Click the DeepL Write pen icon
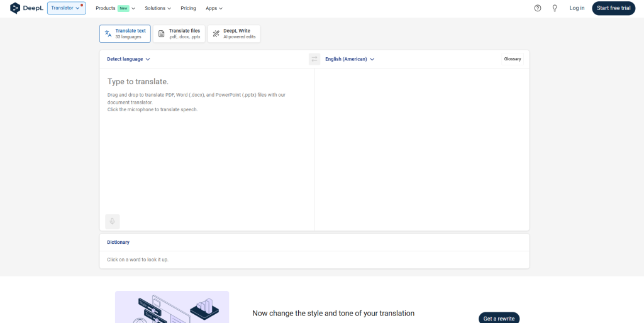644x323 pixels. pyautogui.click(x=216, y=34)
